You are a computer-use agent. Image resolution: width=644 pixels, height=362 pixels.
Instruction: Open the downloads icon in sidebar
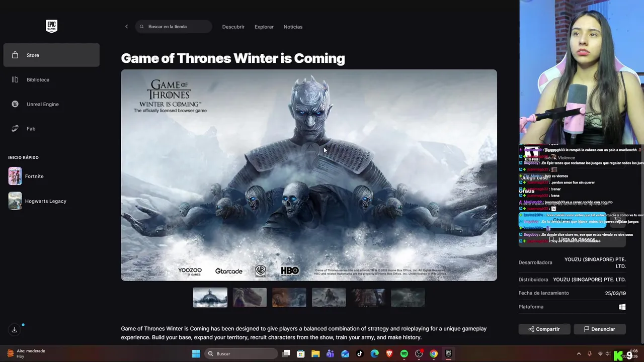[x=14, y=330]
